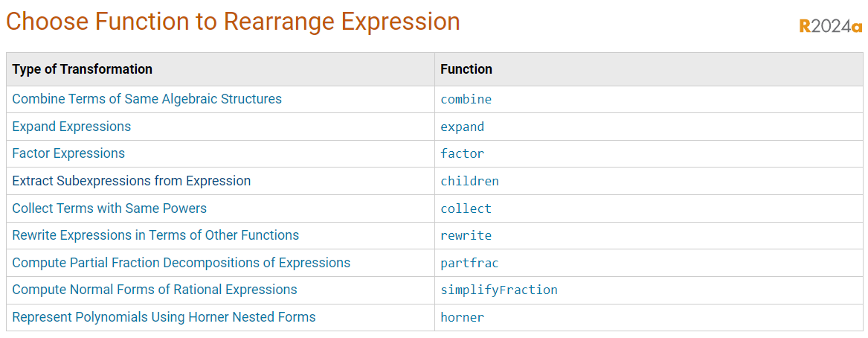Open Compute Normal Forms of Rational Expressions
This screenshot has width=868, height=338.
point(155,290)
